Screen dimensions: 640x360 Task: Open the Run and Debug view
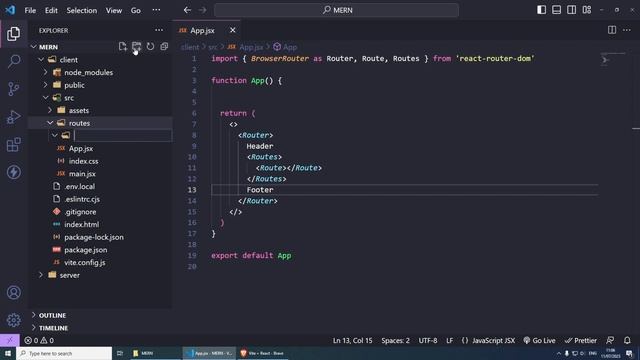(13, 117)
